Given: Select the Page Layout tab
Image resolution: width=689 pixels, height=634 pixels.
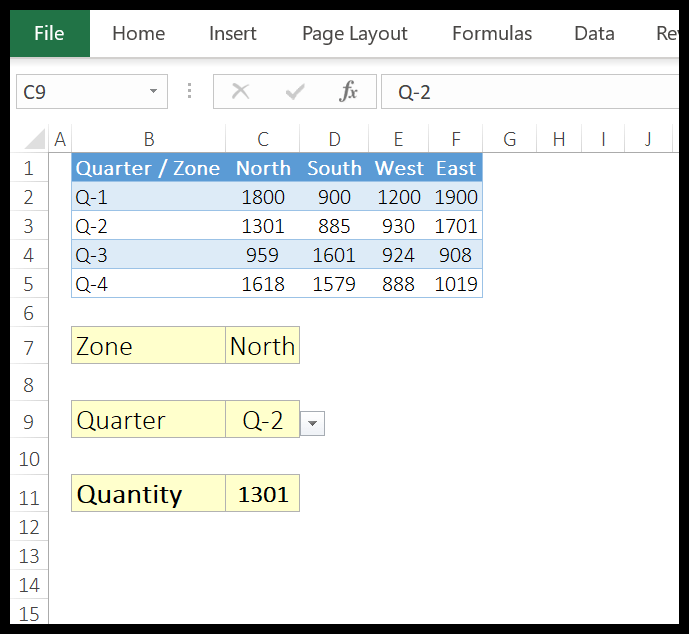Looking at the screenshot, I should coord(355,33).
